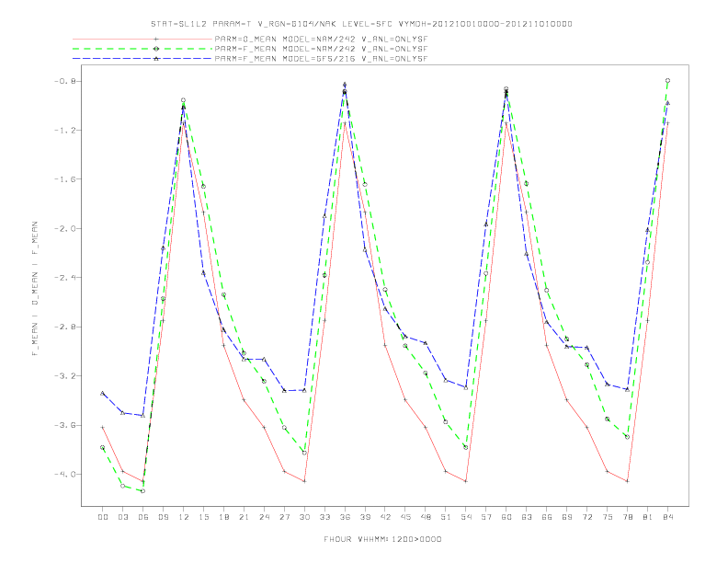This screenshot has width=728, height=563.
Task: Click the blue triangle data marker at hour 00
Action: pyautogui.click(x=103, y=393)
